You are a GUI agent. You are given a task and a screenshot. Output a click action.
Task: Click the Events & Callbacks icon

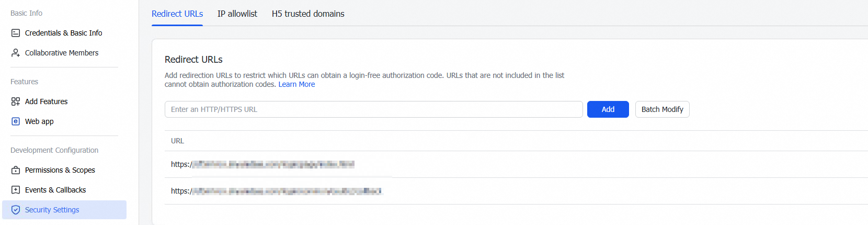pos(16,190)
